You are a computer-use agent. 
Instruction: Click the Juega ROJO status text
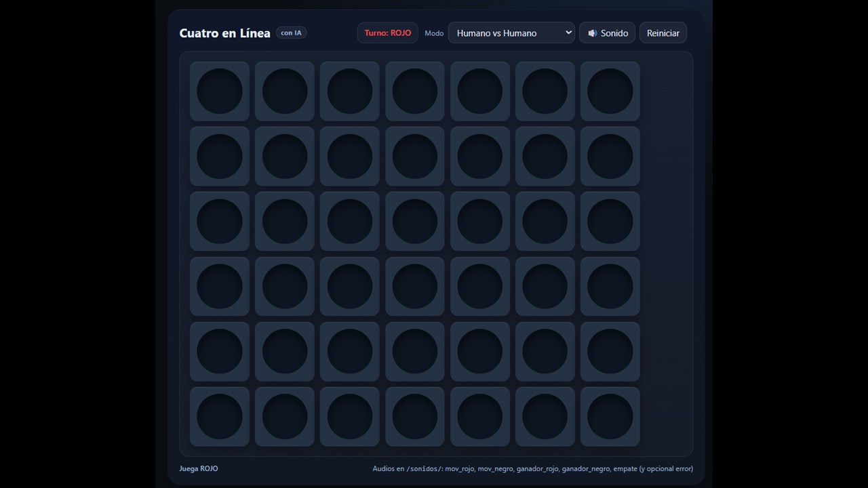tap(199, 468)
